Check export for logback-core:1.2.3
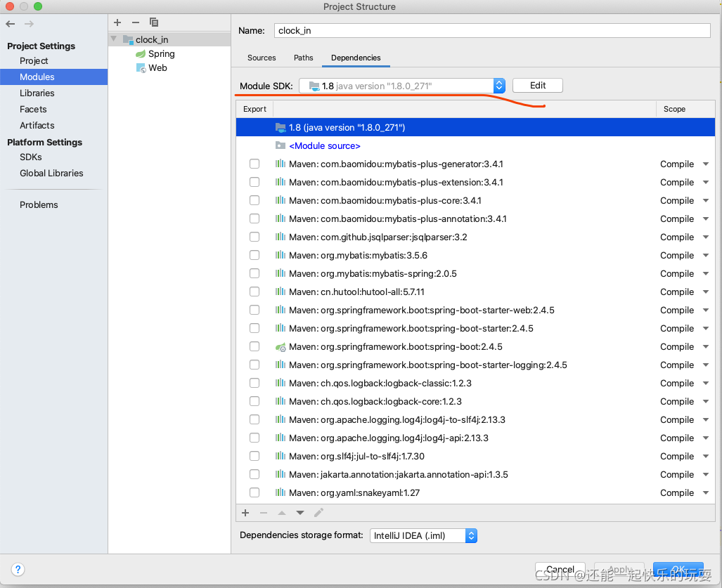 (254, 401)
